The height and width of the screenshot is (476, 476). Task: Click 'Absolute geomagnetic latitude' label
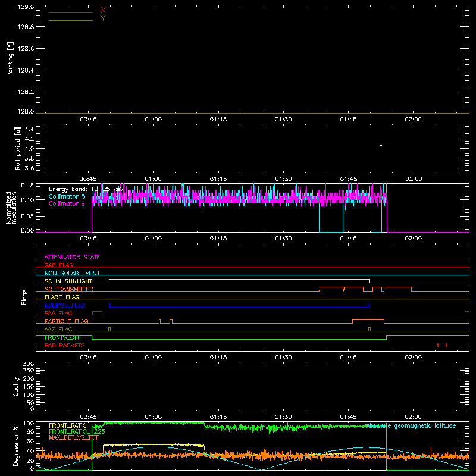[x=411, y=425]
